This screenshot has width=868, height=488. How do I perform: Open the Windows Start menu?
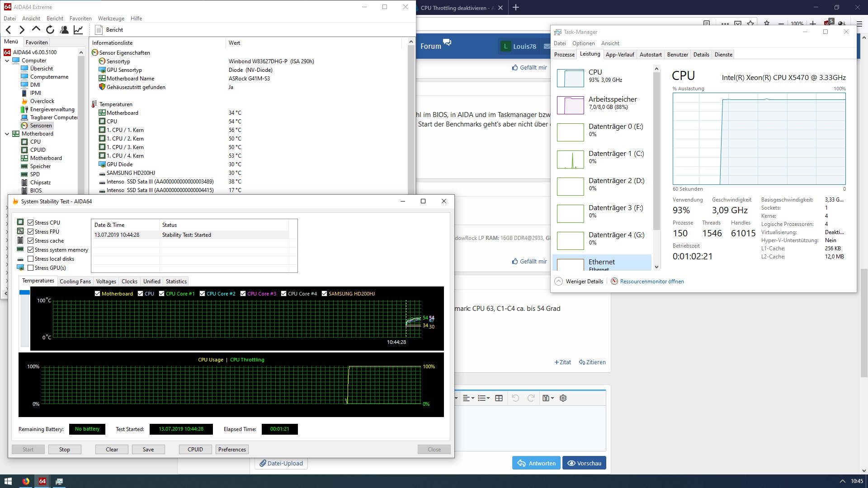8,481
